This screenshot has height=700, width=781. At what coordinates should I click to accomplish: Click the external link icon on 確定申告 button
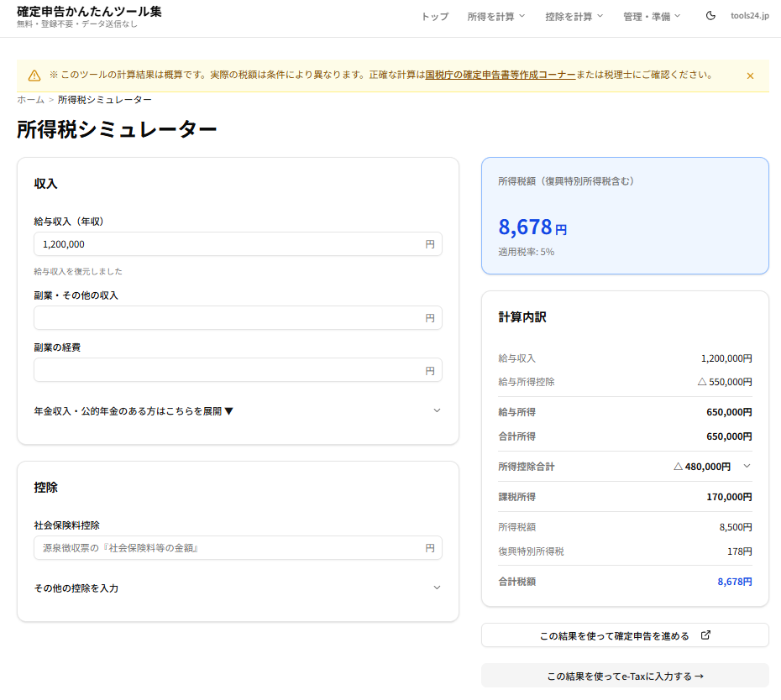705,635
